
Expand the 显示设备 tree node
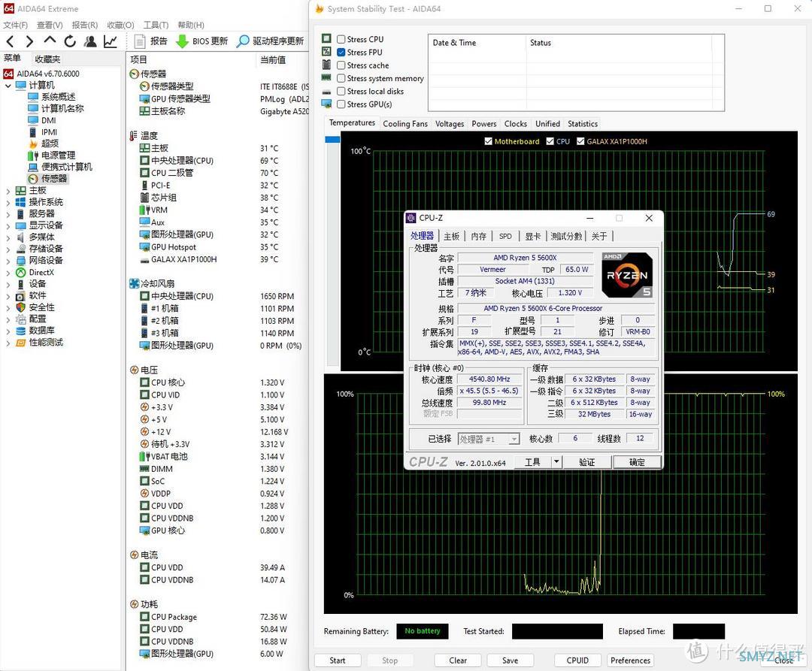[x=8, y=226]
